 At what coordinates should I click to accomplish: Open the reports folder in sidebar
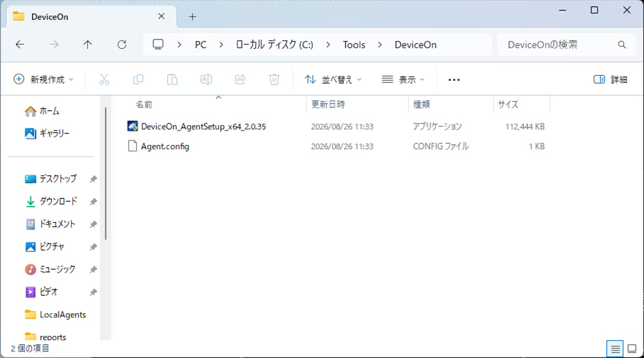pos(45,337)
